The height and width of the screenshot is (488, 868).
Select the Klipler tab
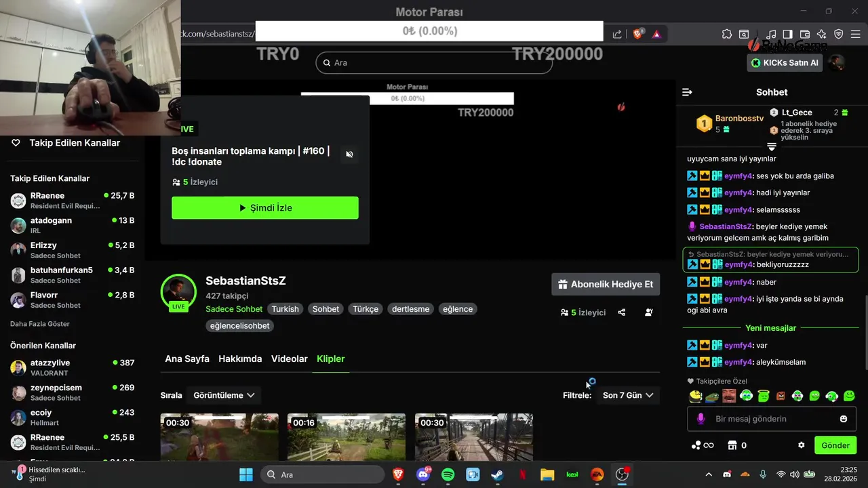[331, 359]
